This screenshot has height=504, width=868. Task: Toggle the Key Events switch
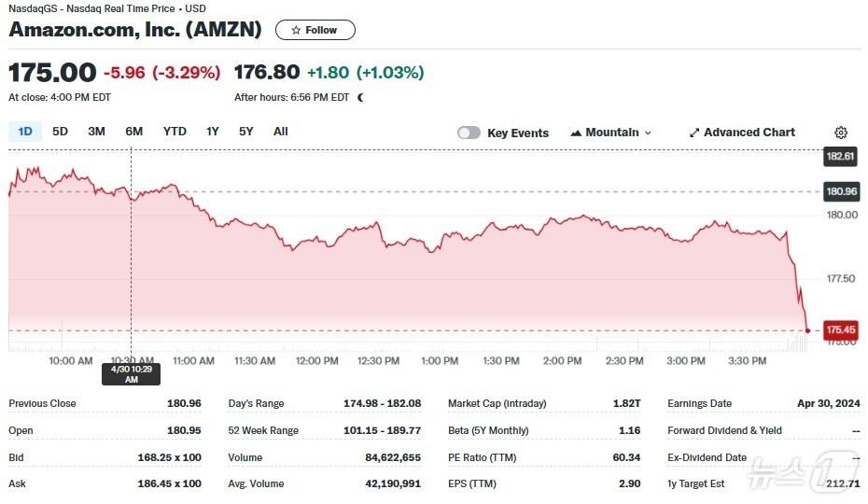point(469,133)
